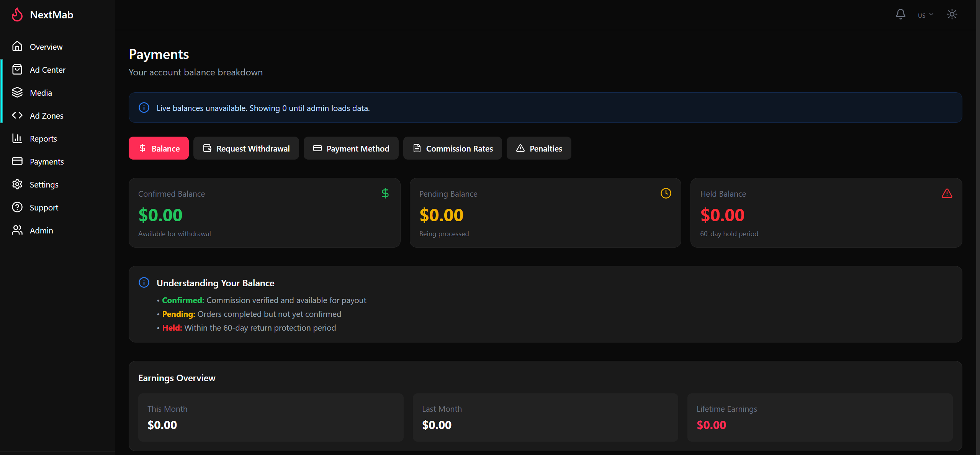Screen dimensions: 980x455
Task: Select the Balance button
Action: 158,148
